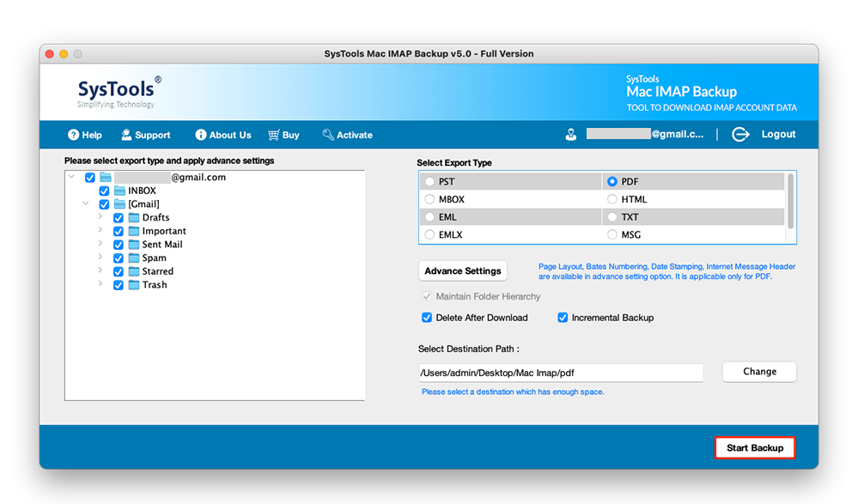
Task: Click the Spam folder icon
Action: (133, 258)
